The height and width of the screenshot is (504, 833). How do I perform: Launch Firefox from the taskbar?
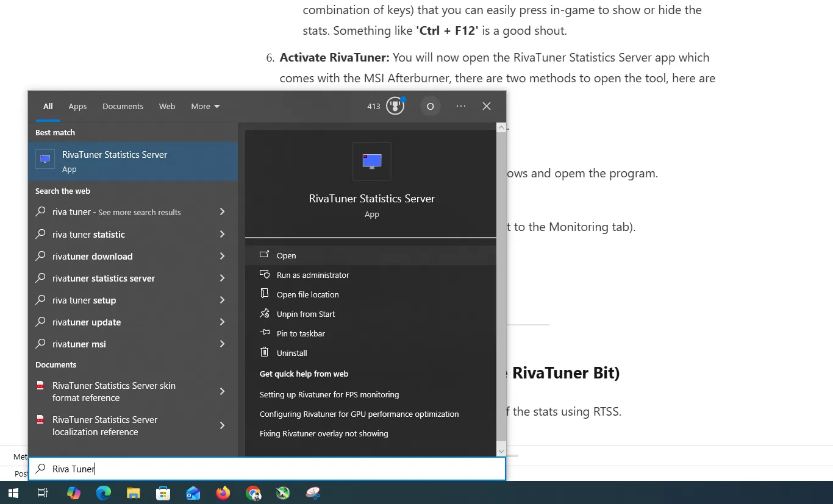[x=223, y=493]
